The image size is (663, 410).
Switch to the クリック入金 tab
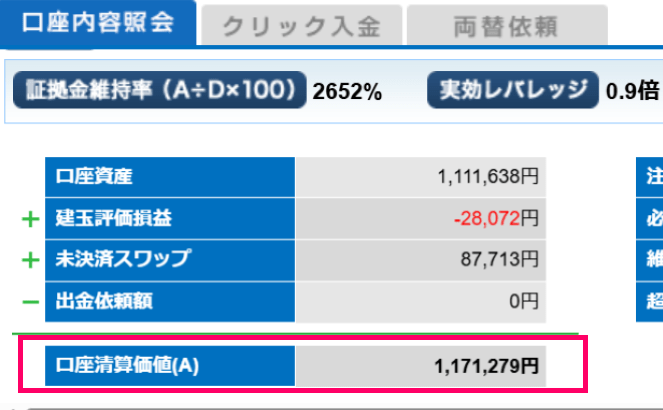click(x=301, y=26)
